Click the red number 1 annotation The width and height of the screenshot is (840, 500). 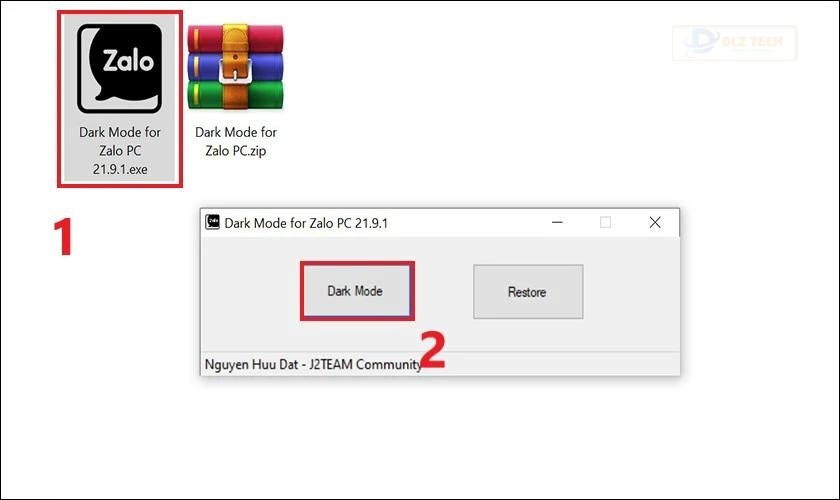[63, 236]
